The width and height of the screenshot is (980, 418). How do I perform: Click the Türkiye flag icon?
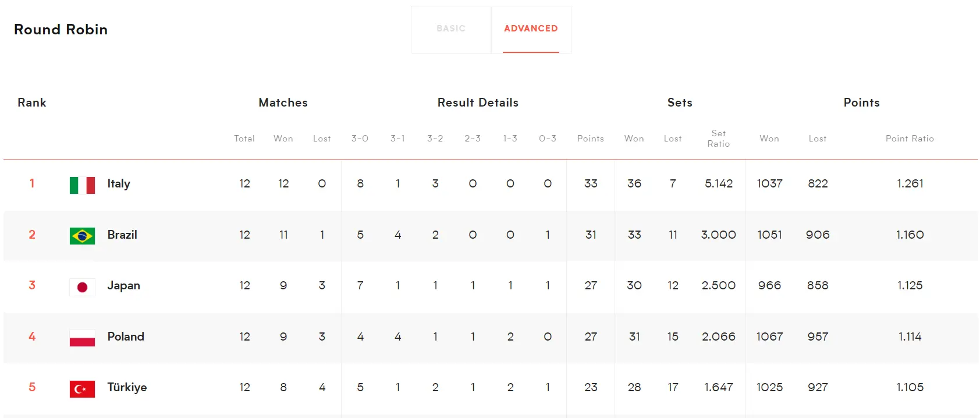(82, 389)
